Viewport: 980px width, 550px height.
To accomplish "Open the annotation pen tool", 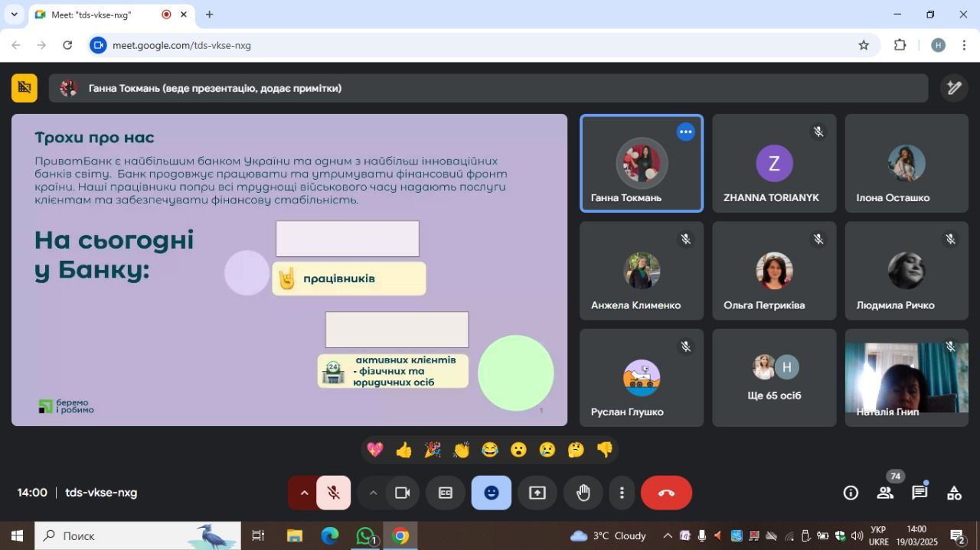I will (x=954, y=88).
